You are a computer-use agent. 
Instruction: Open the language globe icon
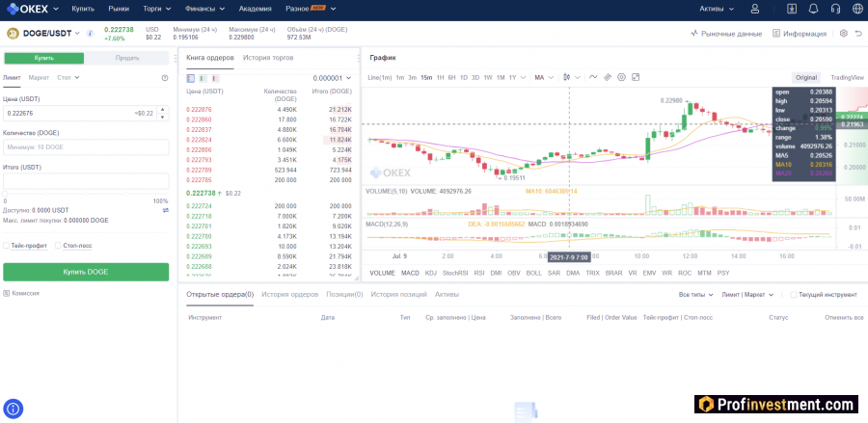point(857,9)
